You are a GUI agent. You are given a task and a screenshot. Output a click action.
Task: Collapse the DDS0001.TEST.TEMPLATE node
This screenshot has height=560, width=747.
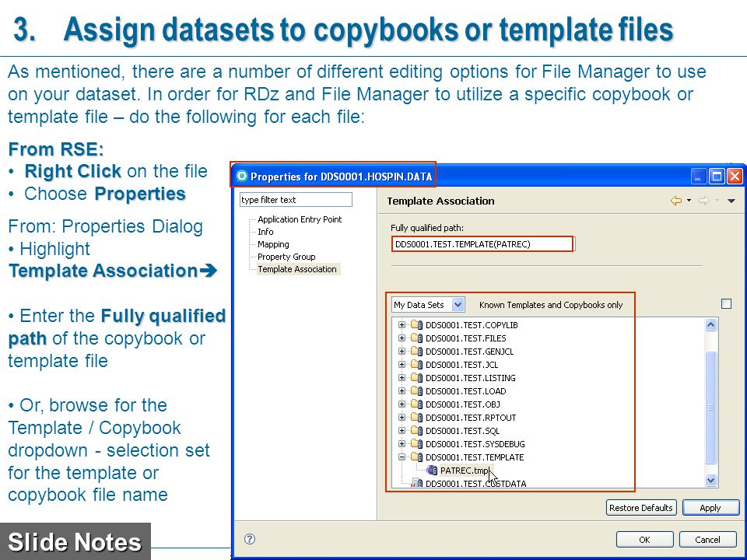click(x=402, y=457)
